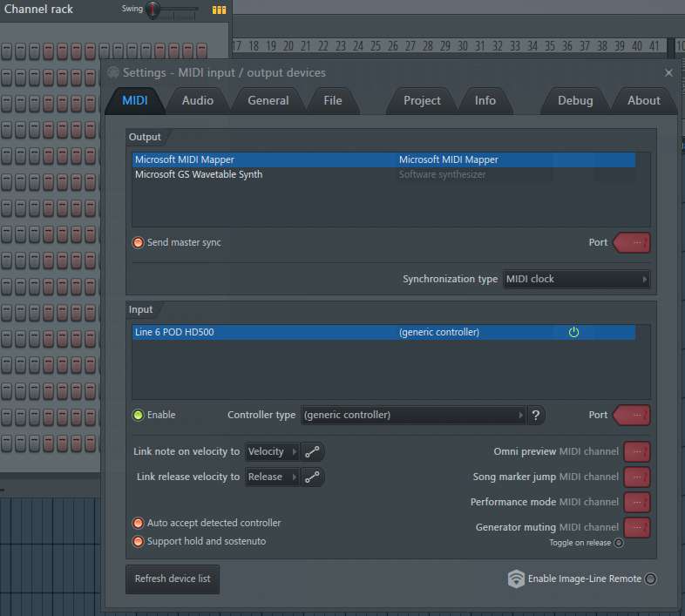The width and height of the screenshot is (685, 616).
Task: Toggle Auto accept detected controller
Action: [x=138, y=523]
